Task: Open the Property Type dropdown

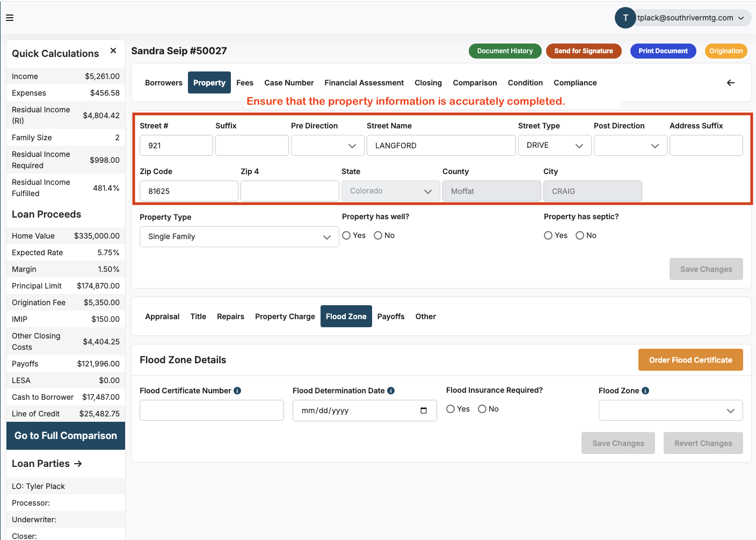Action: tap(239, 236)
